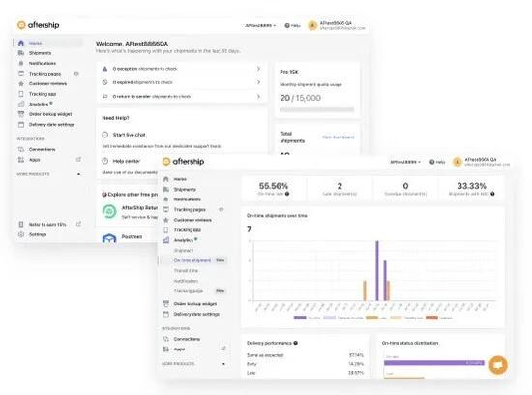Click 55.56% on-time rate card
The image size is (532, 395).
click(x=274, y=189)
